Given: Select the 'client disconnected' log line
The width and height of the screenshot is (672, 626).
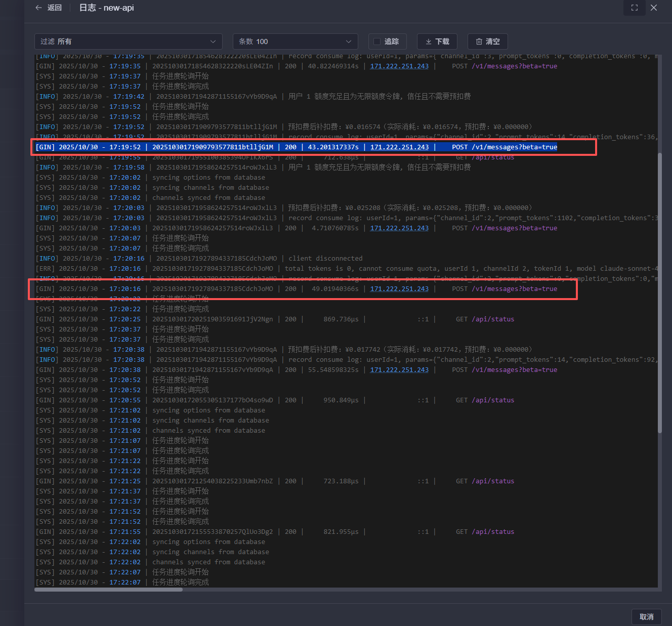Looking at the screenshot, I should 325,259.
